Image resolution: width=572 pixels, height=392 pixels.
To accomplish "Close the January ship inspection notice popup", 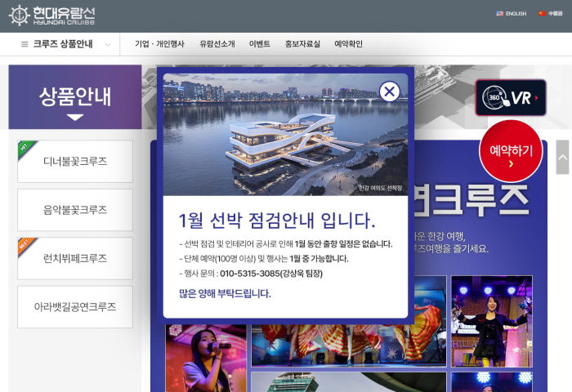I will tap(390, 91).
